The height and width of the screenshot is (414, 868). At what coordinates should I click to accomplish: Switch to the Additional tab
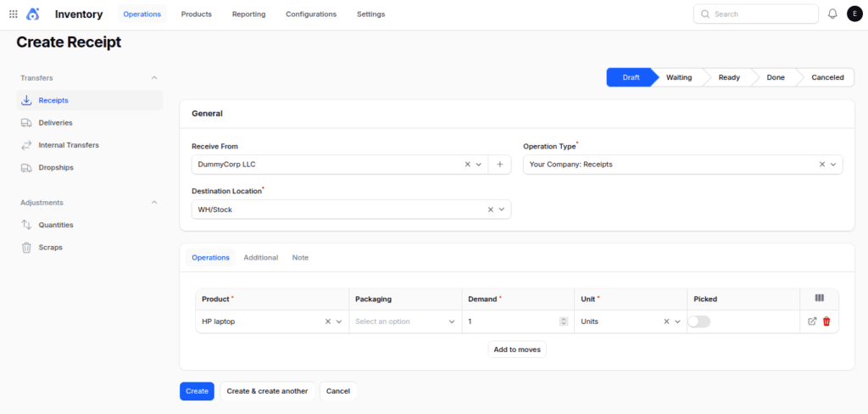[x=261, y=258]
